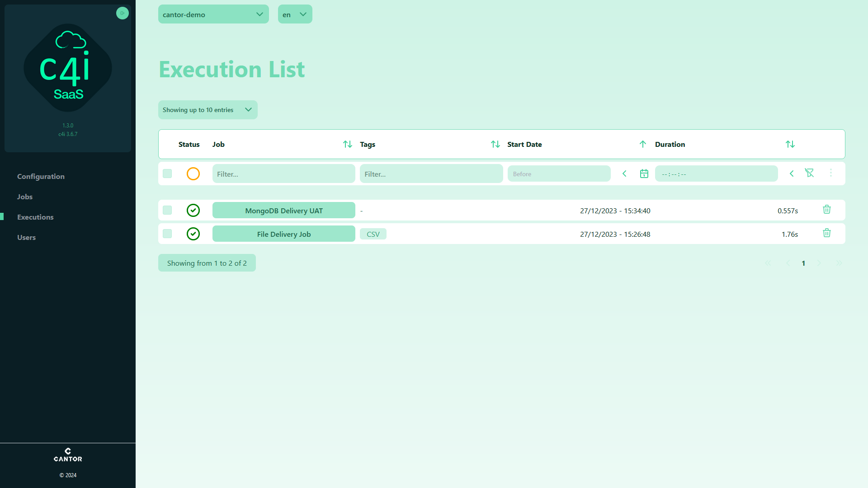The height and width of the screenshot is (488, 868).
Task: Toggle the checkbox for MongoDB Delivery UAT row
Action: click(168, 210)
